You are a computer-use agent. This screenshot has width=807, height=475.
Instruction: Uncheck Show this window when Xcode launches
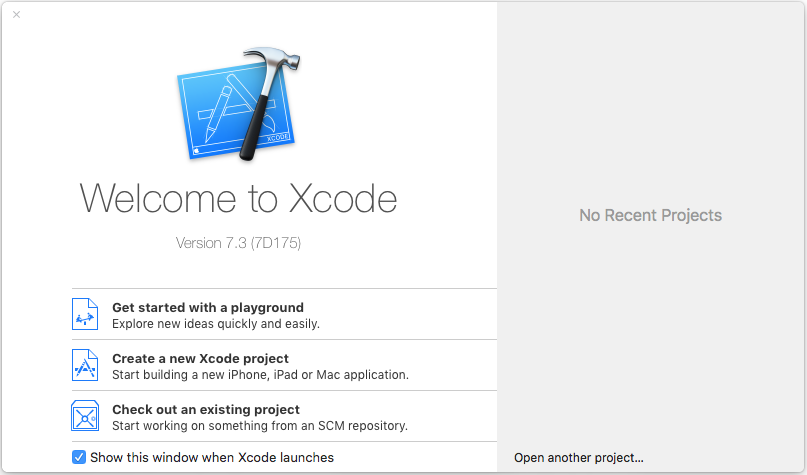[x=79, y=457]
